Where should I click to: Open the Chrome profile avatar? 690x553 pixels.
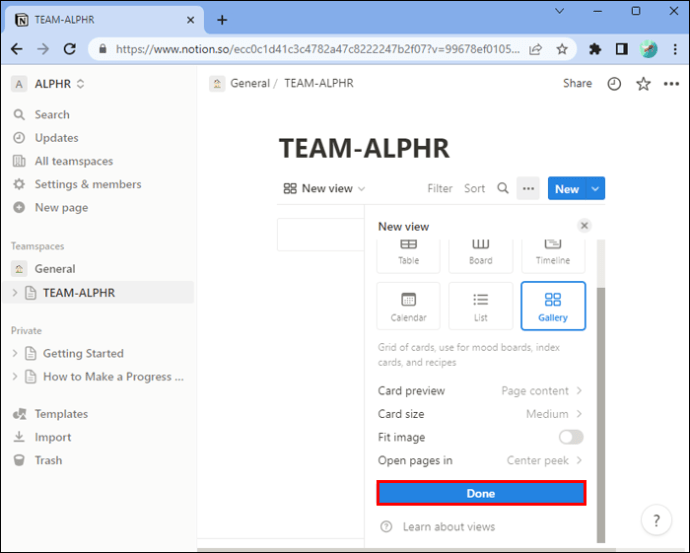coord(649,49)
